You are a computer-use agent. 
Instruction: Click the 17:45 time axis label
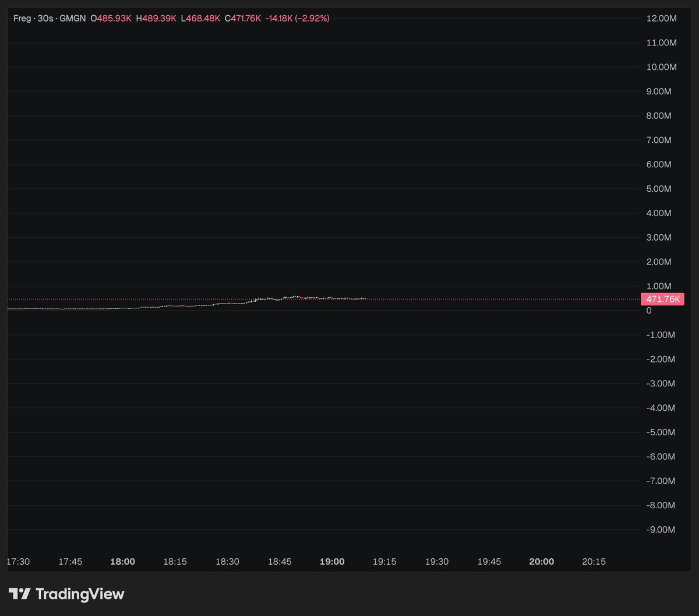point(70,562)
